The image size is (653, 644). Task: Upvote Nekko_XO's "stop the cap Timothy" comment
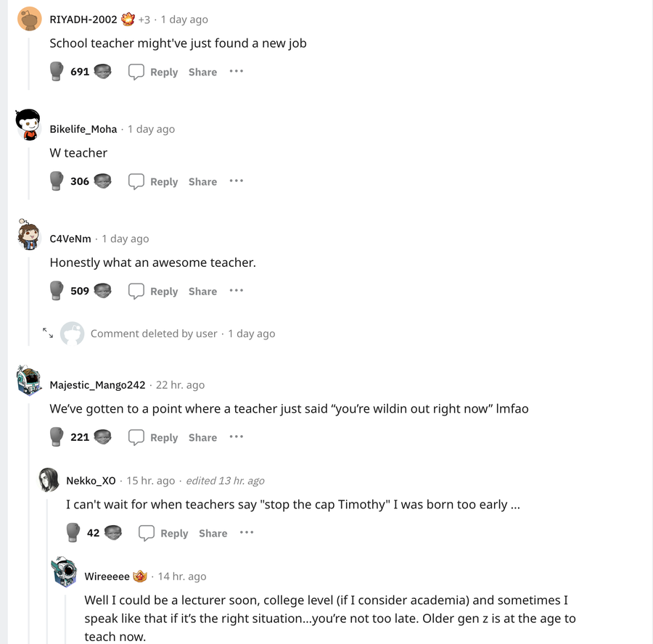pos(73,532)
